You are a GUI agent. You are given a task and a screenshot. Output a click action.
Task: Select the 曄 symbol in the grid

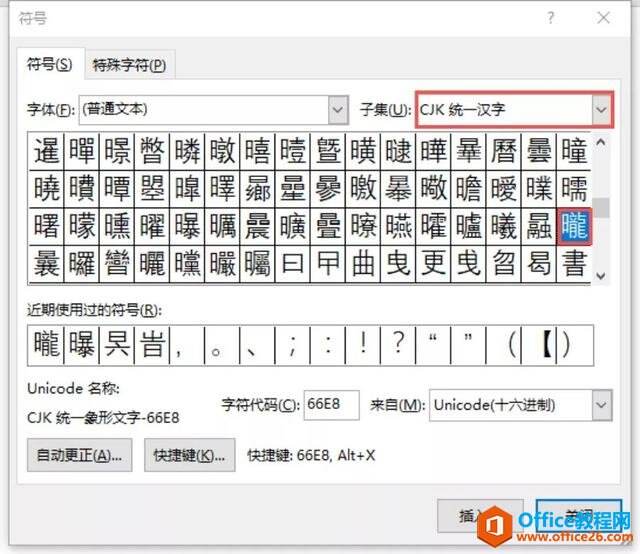pyautogui.click(x=433, y=151)
